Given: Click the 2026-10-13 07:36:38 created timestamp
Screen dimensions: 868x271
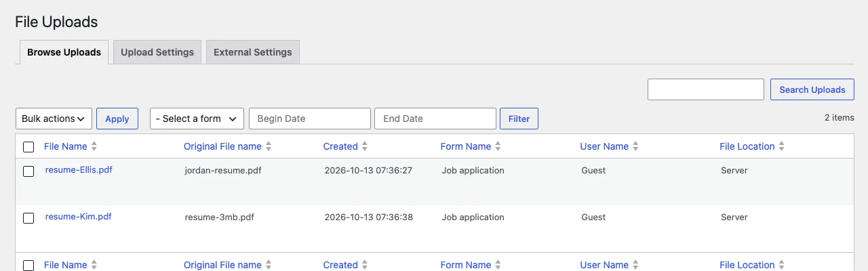Looking at the screenshot, I should point(369,217).
